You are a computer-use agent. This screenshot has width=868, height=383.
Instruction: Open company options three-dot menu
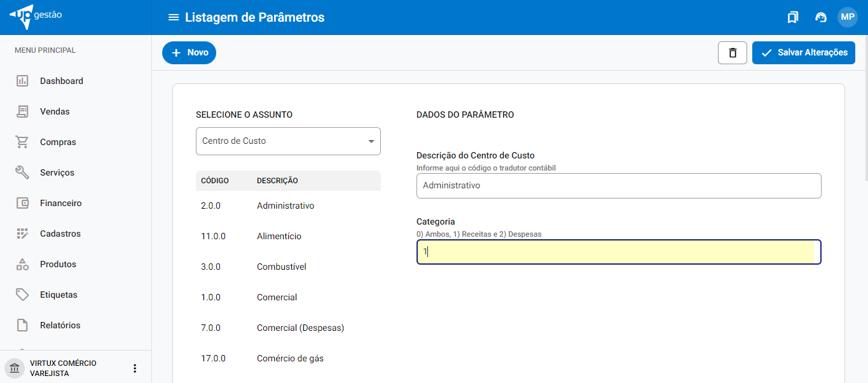pos(134,368)
